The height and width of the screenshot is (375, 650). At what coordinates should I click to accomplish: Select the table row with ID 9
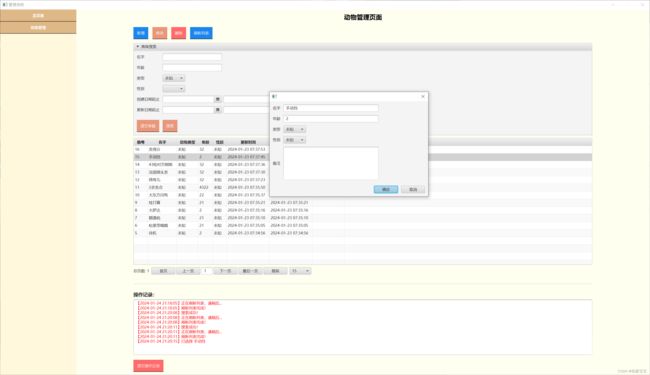tap(363, 203)
